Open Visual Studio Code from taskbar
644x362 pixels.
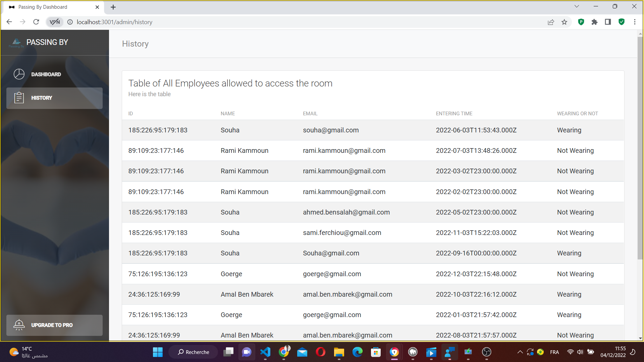point(265,352)
